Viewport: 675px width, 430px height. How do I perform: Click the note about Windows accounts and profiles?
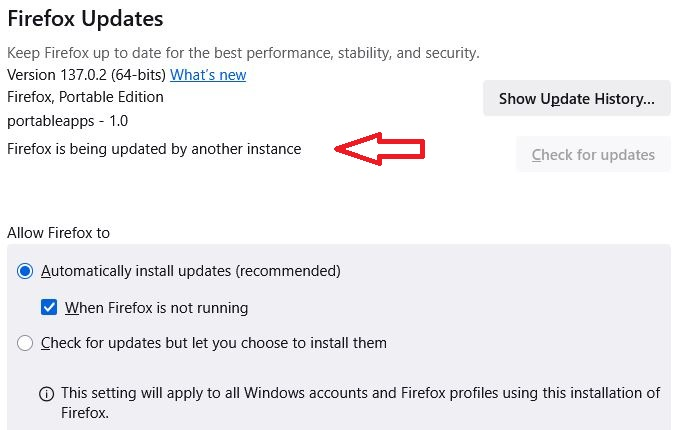click(360, 393)
